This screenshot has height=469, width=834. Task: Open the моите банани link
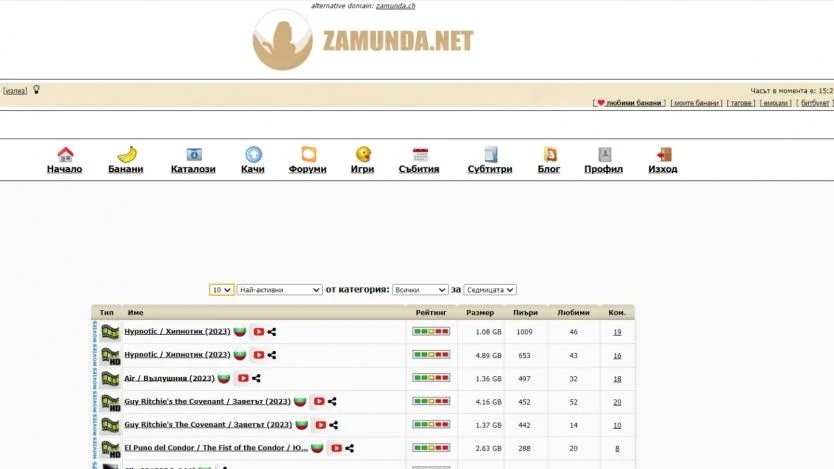click(x=696, y=103)
